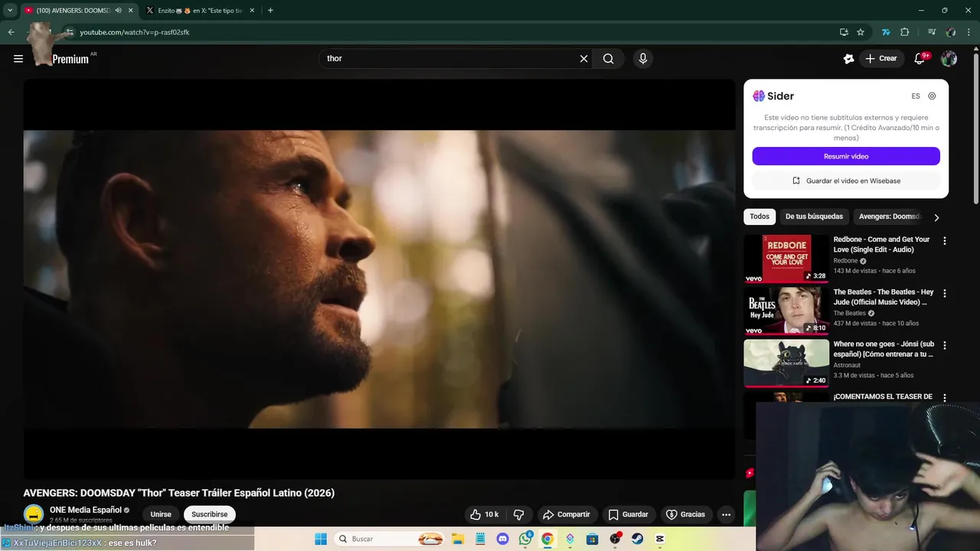
Task: Click the Sider brain logo
Action: coord(759,96)
